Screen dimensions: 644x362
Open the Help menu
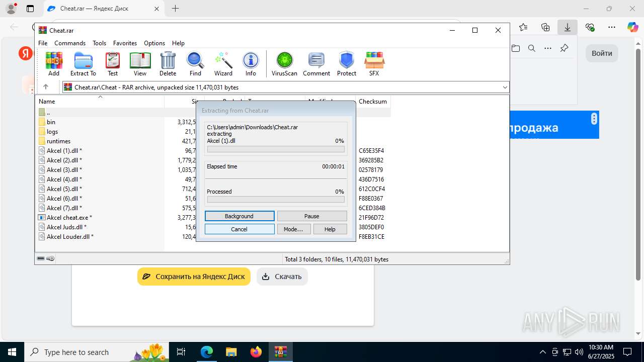click(x=178, y=43)
